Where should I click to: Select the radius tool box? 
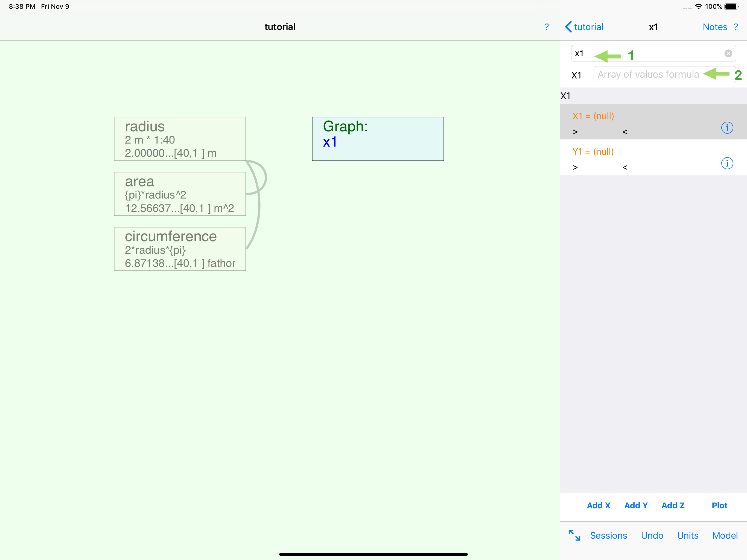[180, 139]
